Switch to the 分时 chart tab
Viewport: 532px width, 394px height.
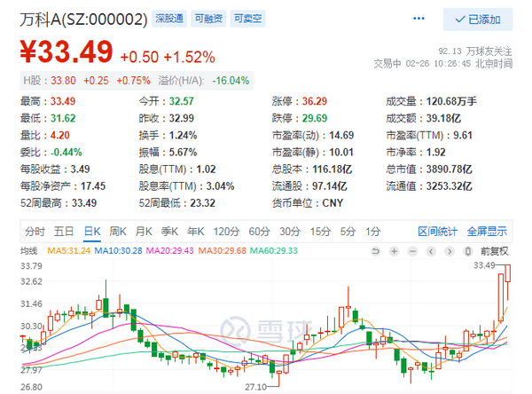[x=35, y=232]
